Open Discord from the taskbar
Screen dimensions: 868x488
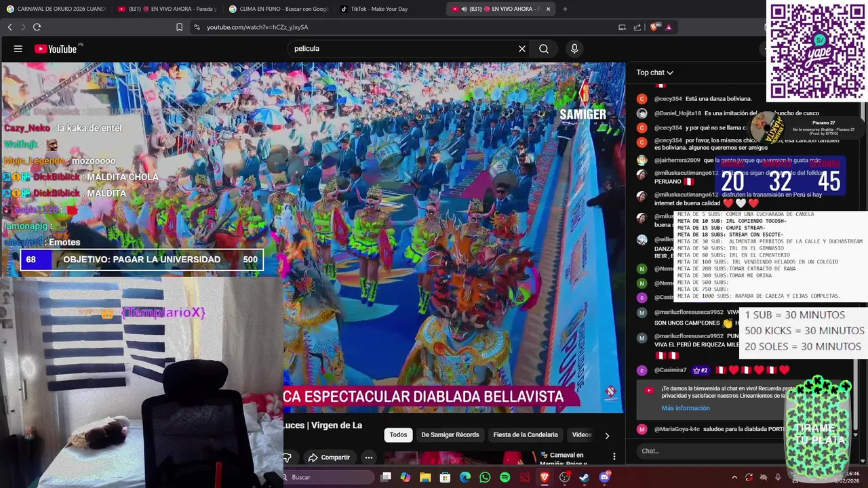point(604,477)
